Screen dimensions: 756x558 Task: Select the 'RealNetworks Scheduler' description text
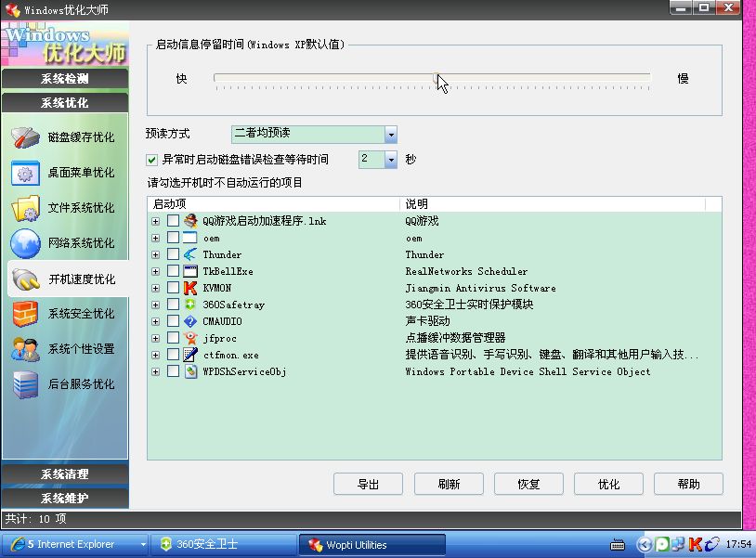(466, 271)
